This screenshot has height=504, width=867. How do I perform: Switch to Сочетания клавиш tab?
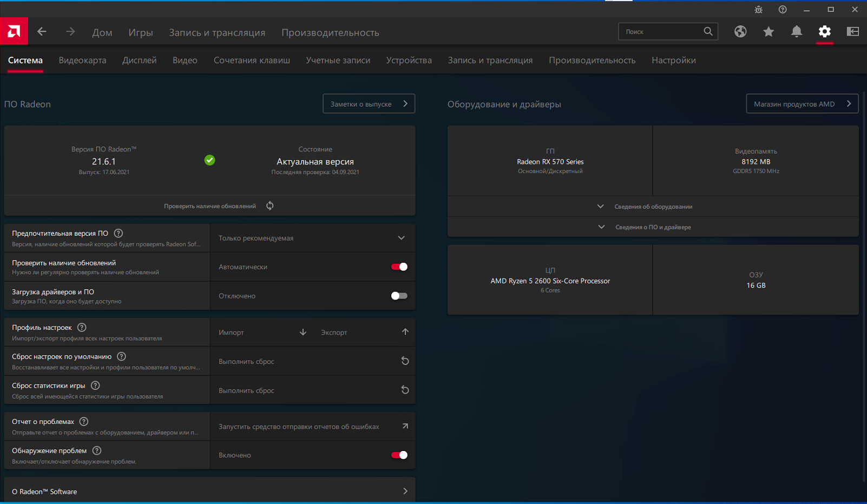(252, 60)
